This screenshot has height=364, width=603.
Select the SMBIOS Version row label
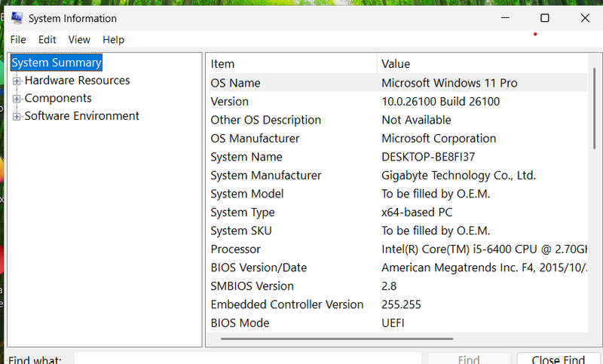pyautogui.click(x=253, y=286)
